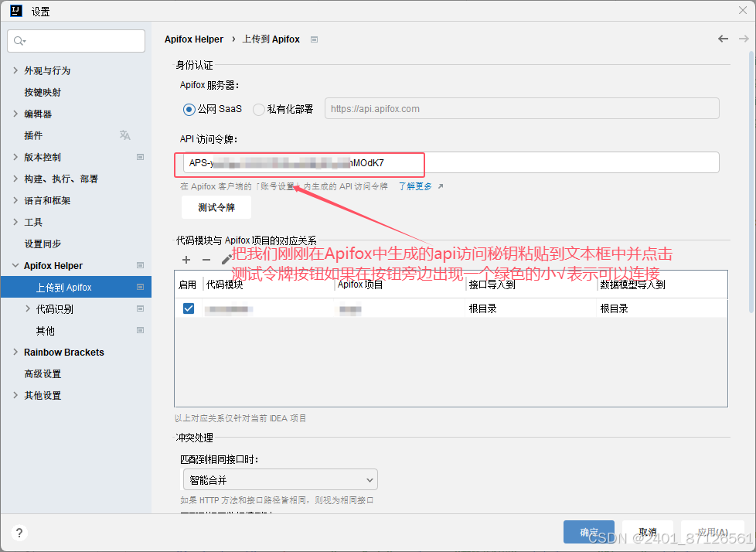The height and width of the screenshot is (552, 756).
Task: Expand the 代码识别 subsection
Action: 28,308
